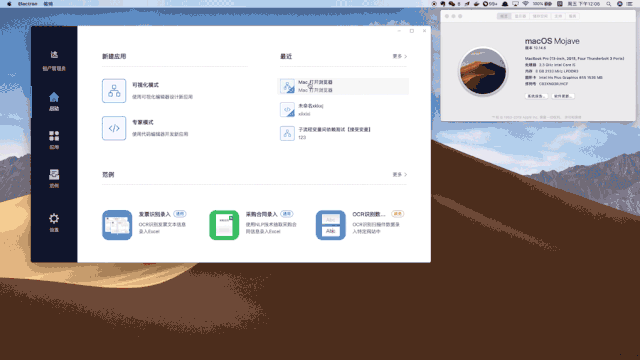Screen dimensions: 640x360
Task: Open the invoice recognition example thumbnail
Action: [x=117, y=225]
